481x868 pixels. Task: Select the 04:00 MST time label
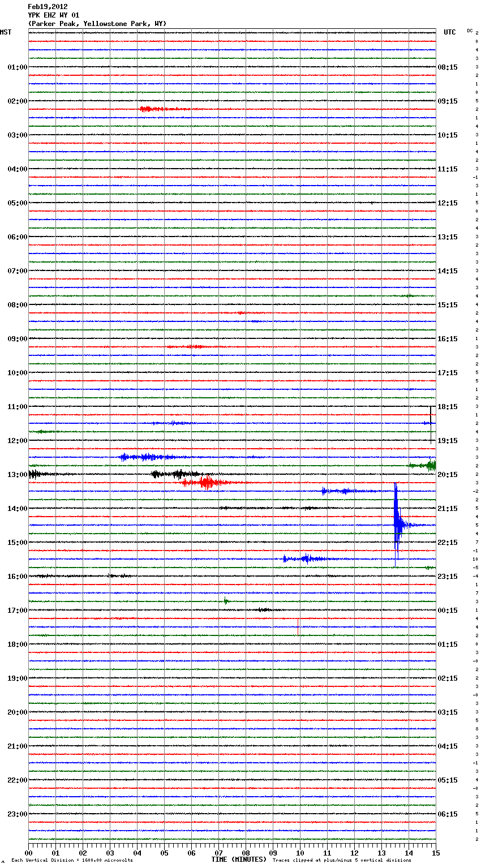(18, 169)
